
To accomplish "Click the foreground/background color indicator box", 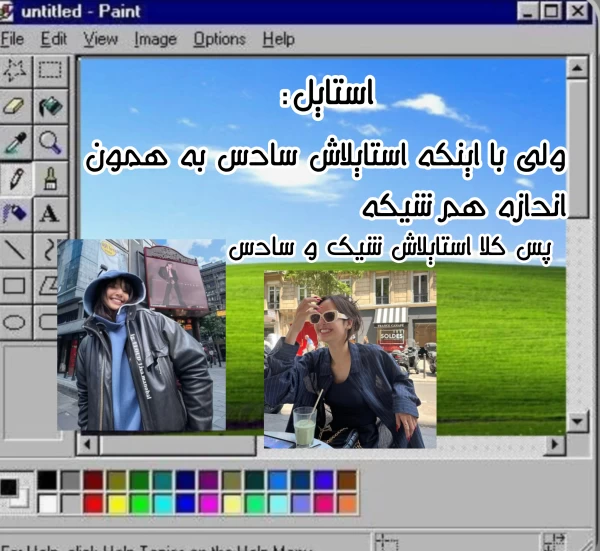I will (x=14, y=491).
